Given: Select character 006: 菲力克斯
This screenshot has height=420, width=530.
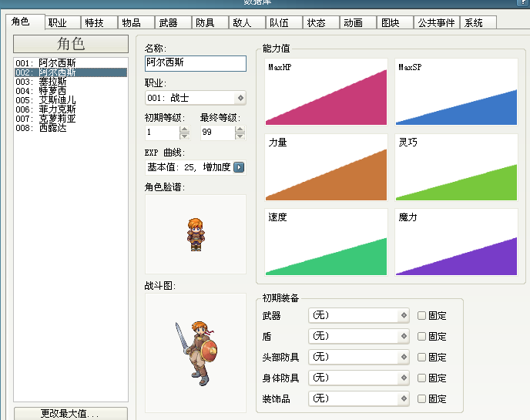Looking at the screenshot, I should pos(71,109).
